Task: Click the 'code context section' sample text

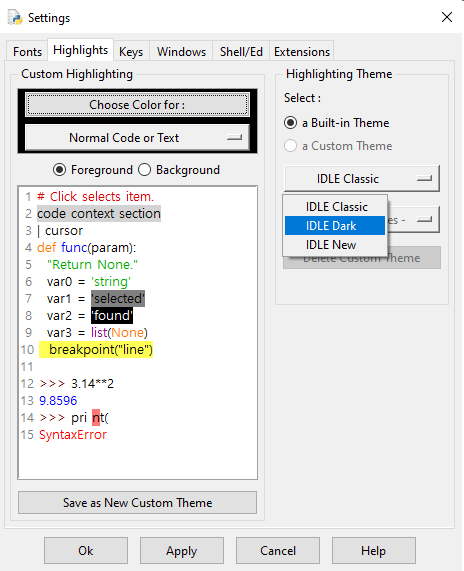Action: (x=99, y=213)
